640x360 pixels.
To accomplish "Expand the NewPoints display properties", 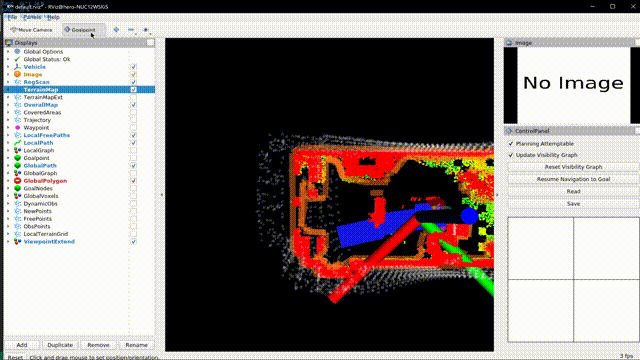I will [x=8, y=211].
